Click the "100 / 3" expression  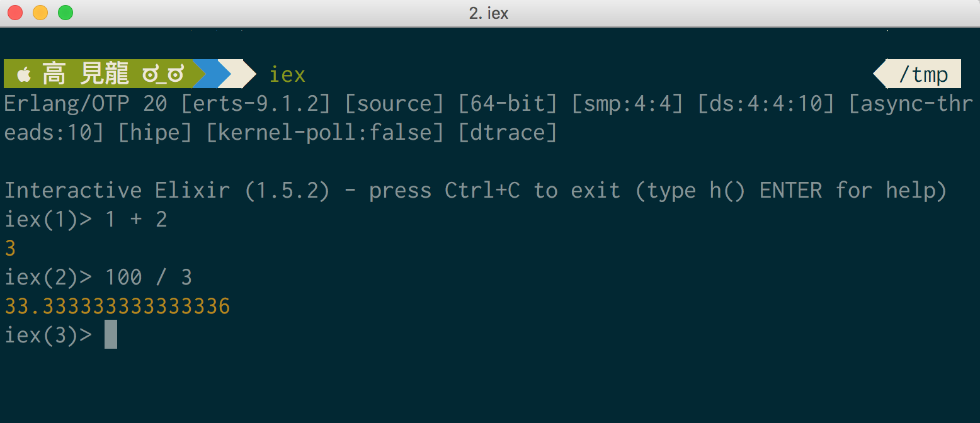click(149, 278)
